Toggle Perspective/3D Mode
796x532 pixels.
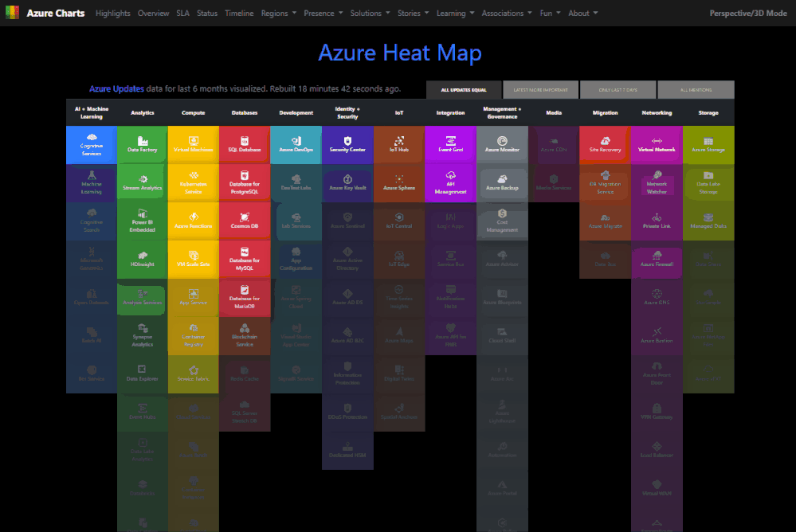click(747, 14)
